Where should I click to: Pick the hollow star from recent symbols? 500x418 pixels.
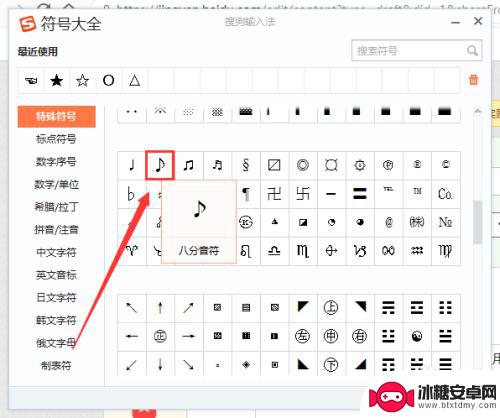point(83,80)
